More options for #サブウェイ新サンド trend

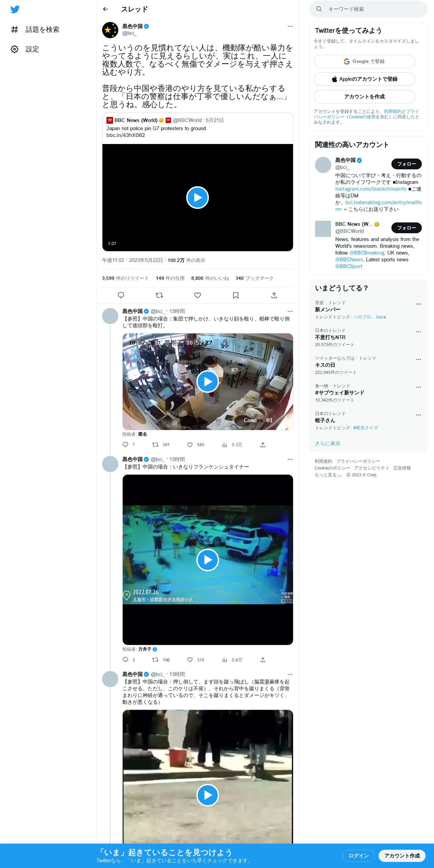pyautogui.click(x=418, y=387)
